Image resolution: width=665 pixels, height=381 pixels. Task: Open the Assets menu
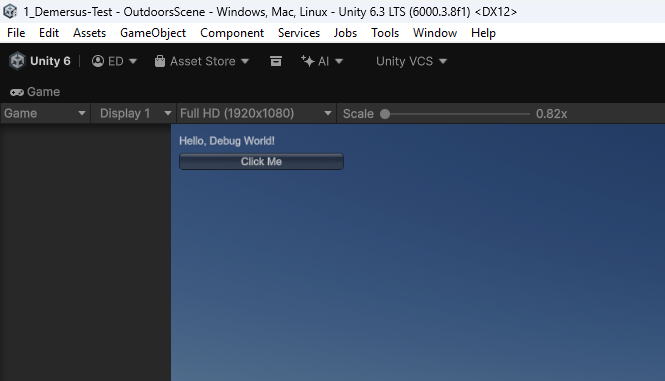89,33
